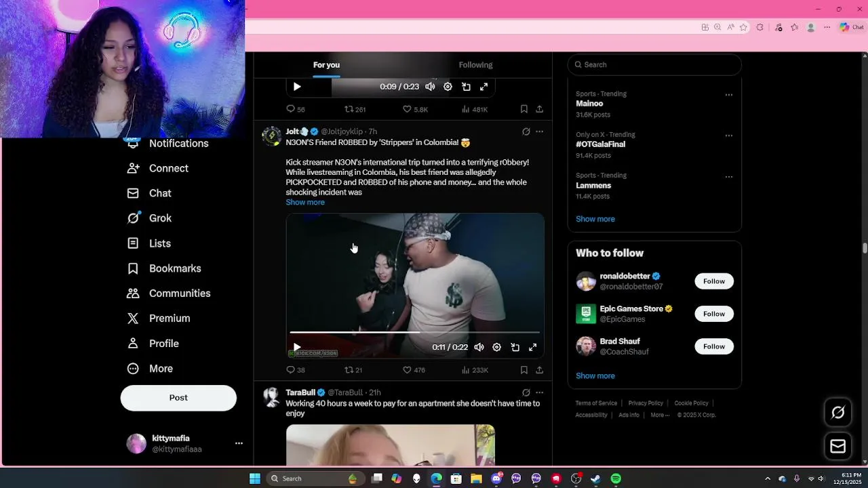Follow ronaldobetter

pyautogui.click(x=714, y=281)
